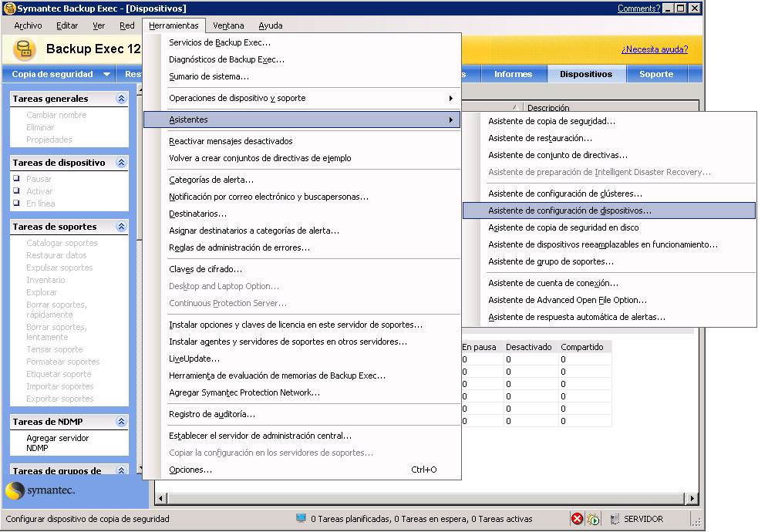This screenshot has height=532, width=758.
Task: Open the Ver menu
Action: tap(99, 25)
